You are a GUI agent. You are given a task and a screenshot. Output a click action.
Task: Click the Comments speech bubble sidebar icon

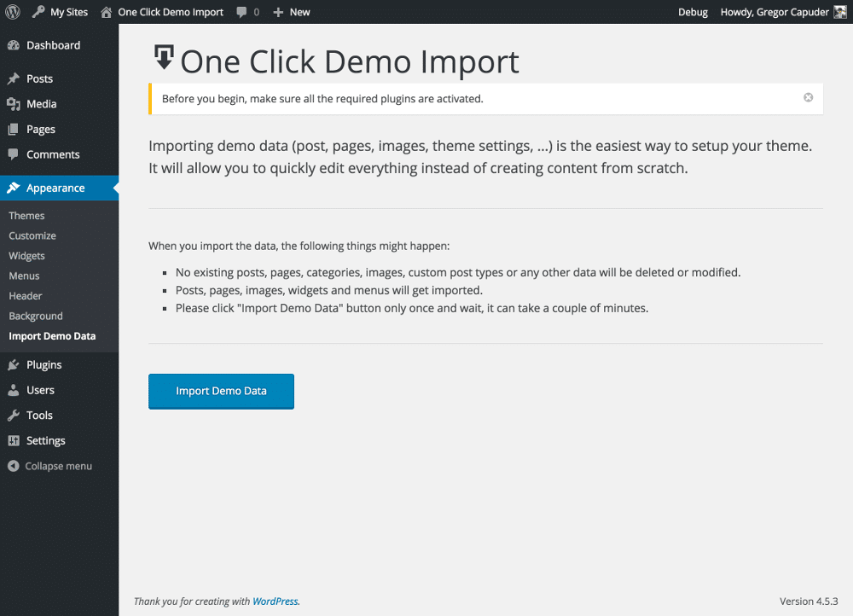14,154
